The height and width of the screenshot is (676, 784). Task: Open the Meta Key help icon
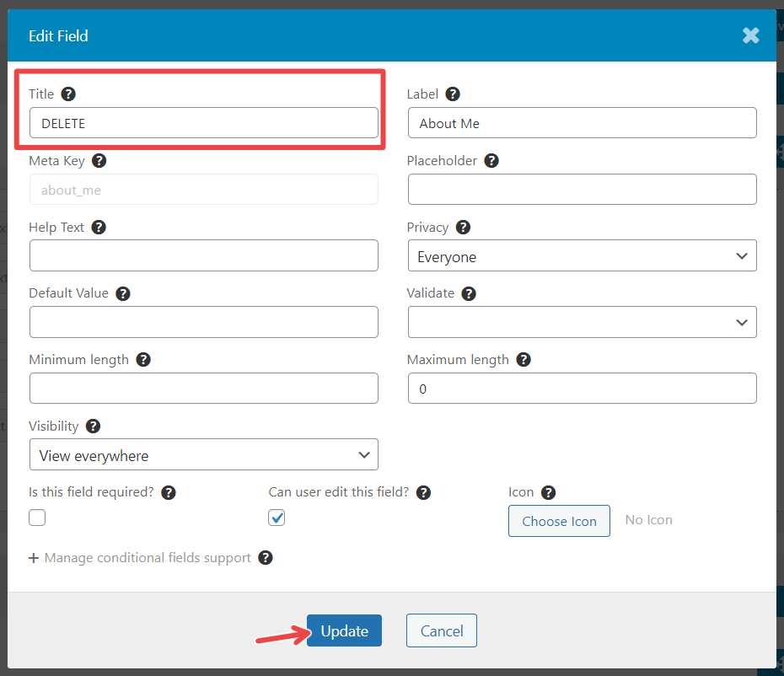tap(99, 160)
